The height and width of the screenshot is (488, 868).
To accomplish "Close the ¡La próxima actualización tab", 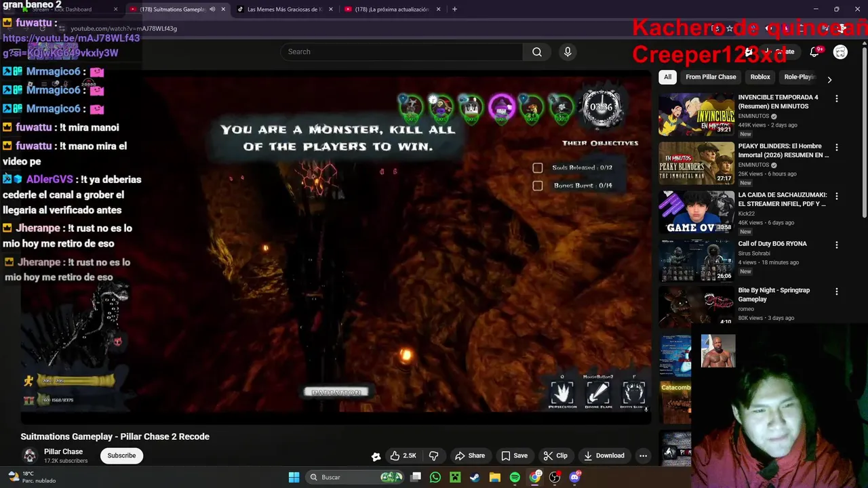I will click(438, 9).
